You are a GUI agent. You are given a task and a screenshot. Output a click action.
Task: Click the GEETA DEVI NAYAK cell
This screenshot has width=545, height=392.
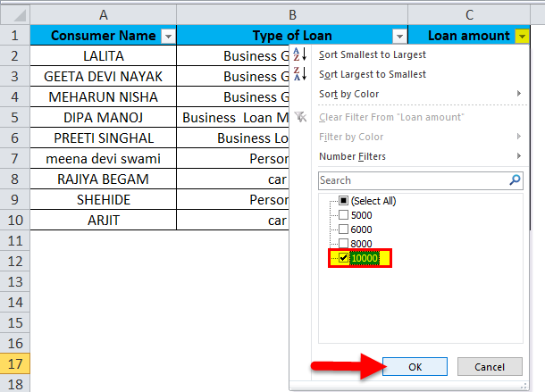tap(104, 77)
